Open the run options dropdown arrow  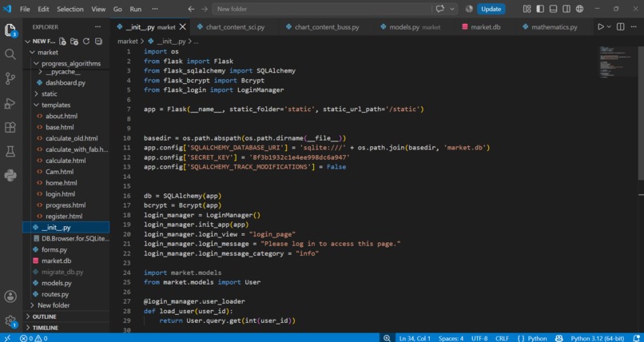click(x=609, y=26)
